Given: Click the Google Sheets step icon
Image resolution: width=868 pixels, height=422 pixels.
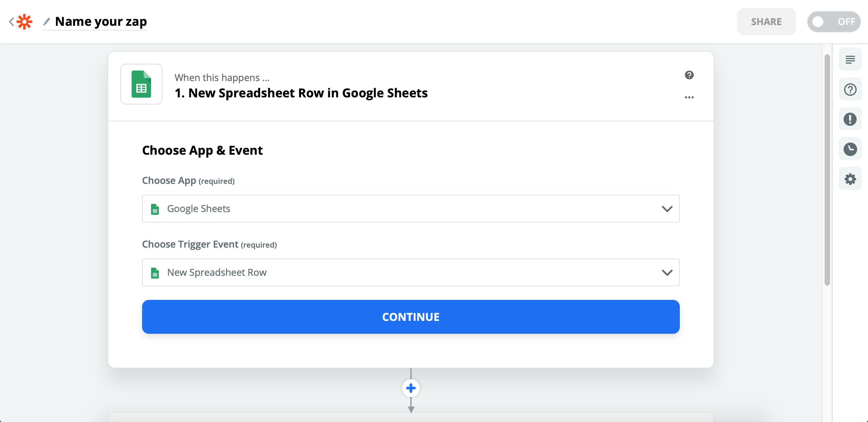Looking at the screenshot, I should click(x=141, y=84).
